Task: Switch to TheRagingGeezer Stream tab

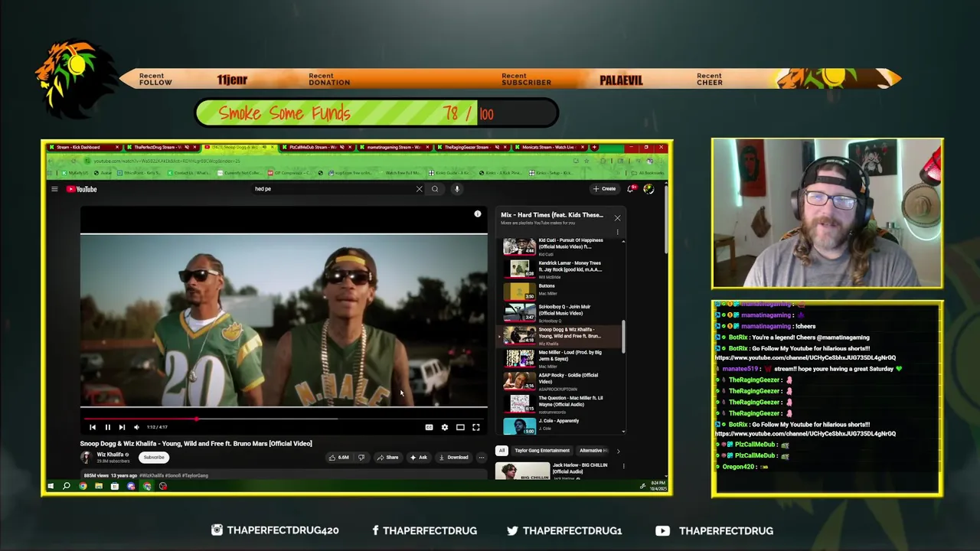Action: tap(471, 147)
